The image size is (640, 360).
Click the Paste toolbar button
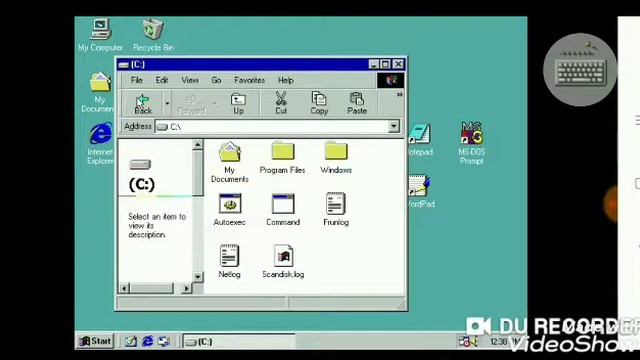point(357,104)
